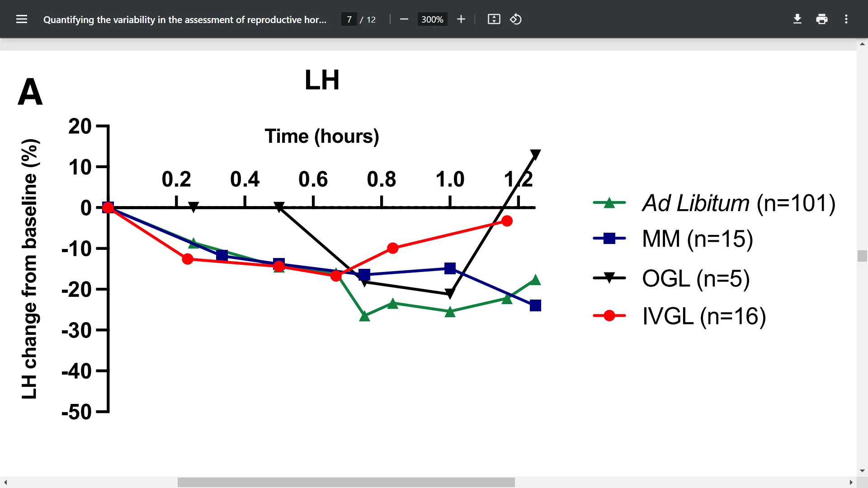The width and height of the screenshot is (868, 488).
Task: Click the scroll left arrow
Action: [x=5, y=483]
